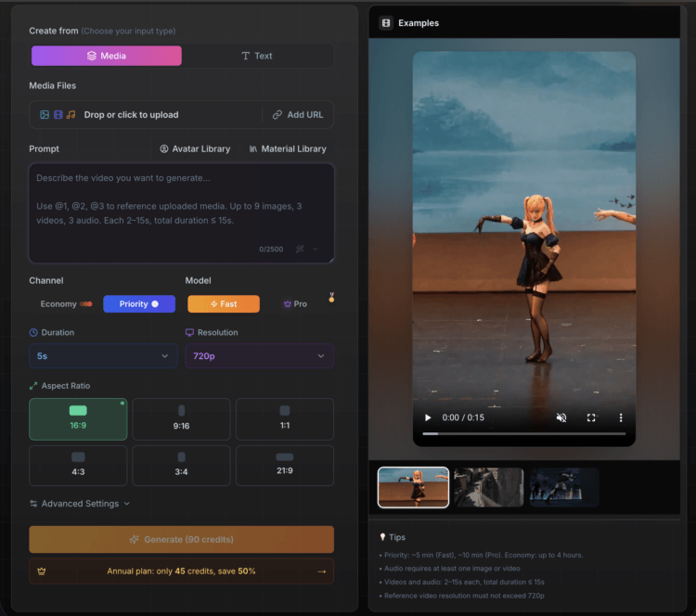Screen dimensions: 696x616
Task: Select the Economy channel option
Action: click(66, 304)
